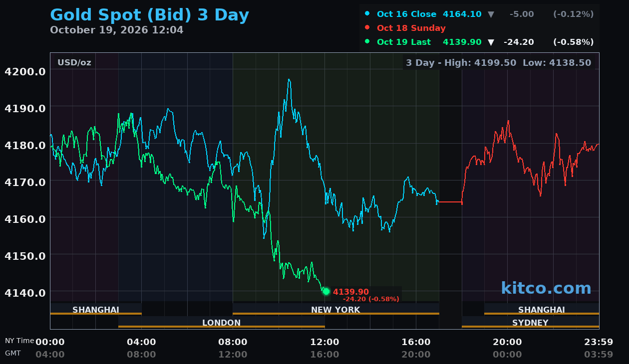Click the white down arrow beside -24.20
629x364 pixels.
491,42
